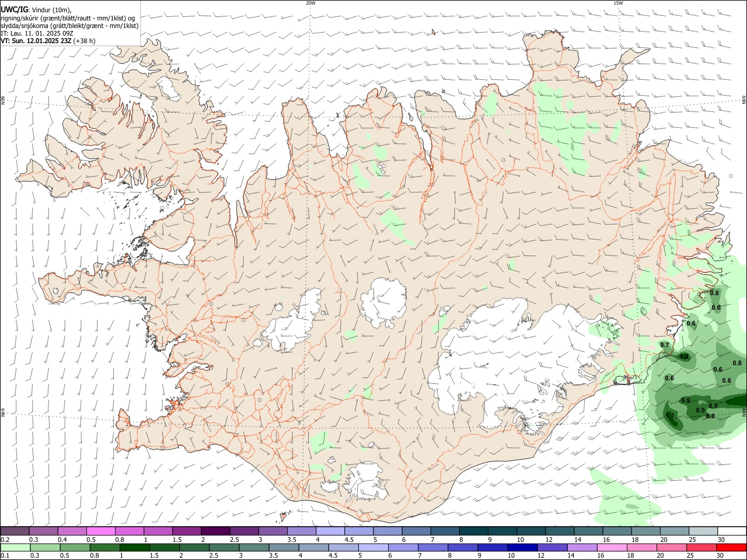Click the palest green rain swatch at 0.1
The height and width of the screenshot is (560, 747).
pyautogui.click(x=16, y=547)
